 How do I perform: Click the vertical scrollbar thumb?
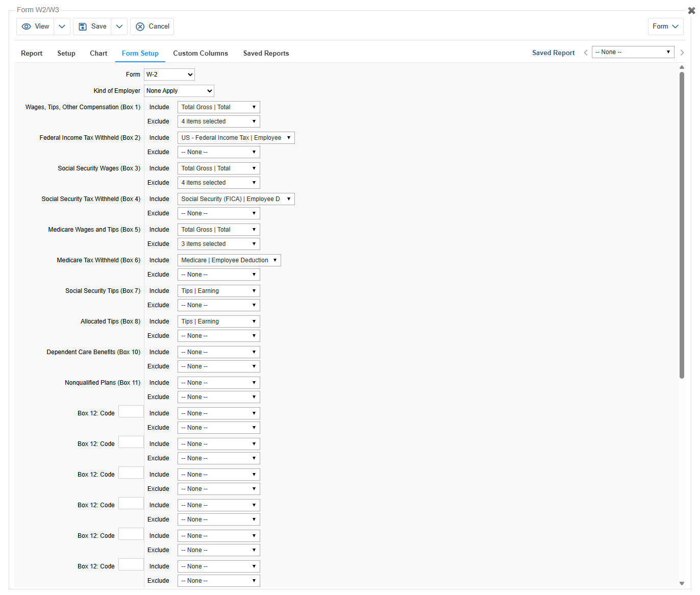[x=682, y=225]
